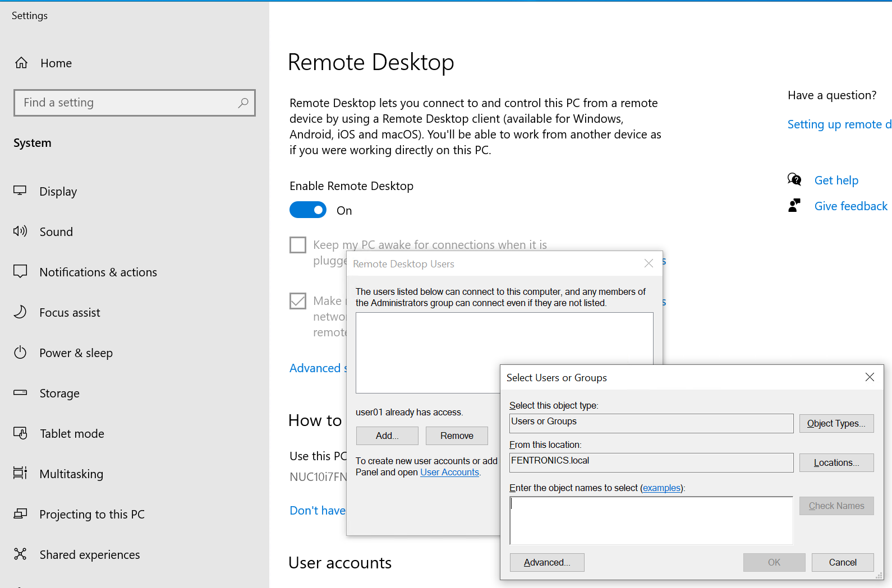
Task: Close the Remote Desktop Users dialog
Action: point(649,263)
